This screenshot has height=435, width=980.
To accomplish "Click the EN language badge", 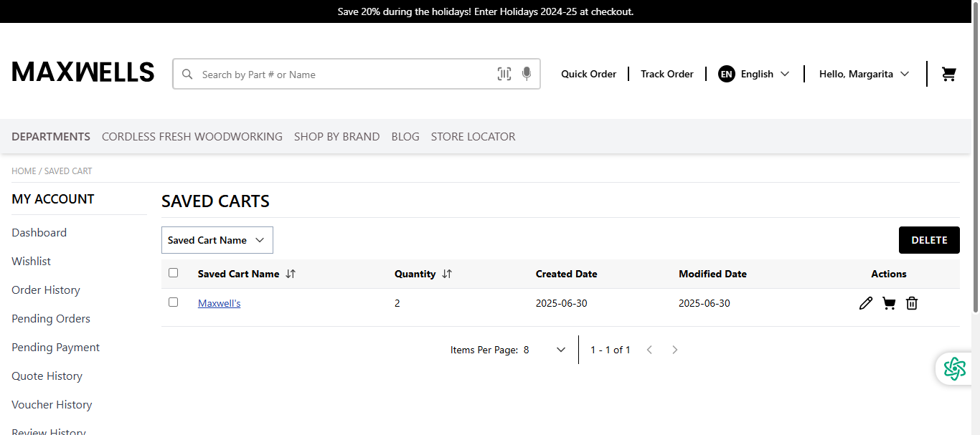I will click(727, 74).
